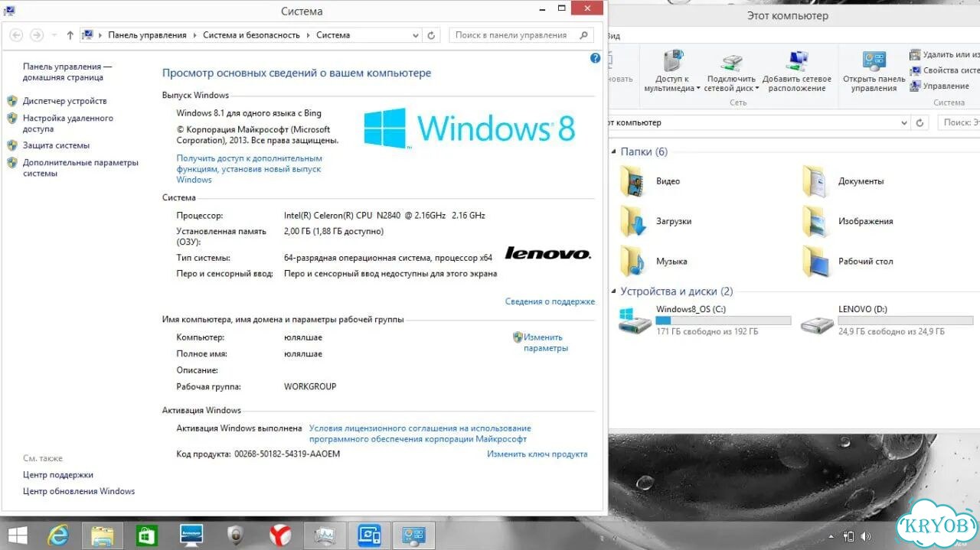This screenshot has height=550, width=980.
Task: Click the volume speaker tray icon
Action: click(866, 536)
